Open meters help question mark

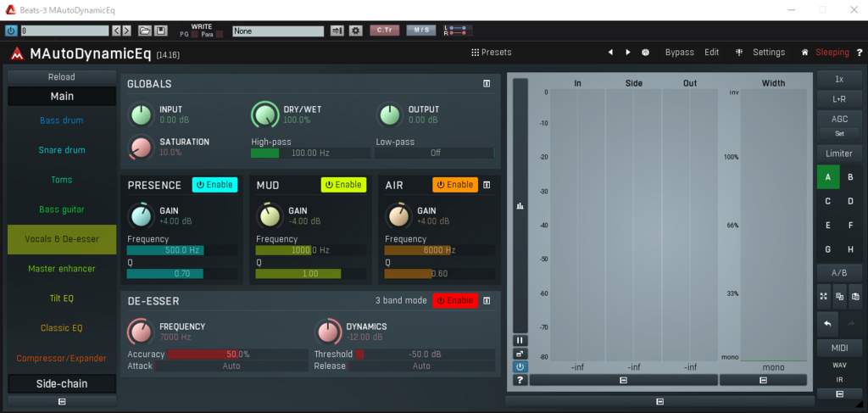coord(520,380)
